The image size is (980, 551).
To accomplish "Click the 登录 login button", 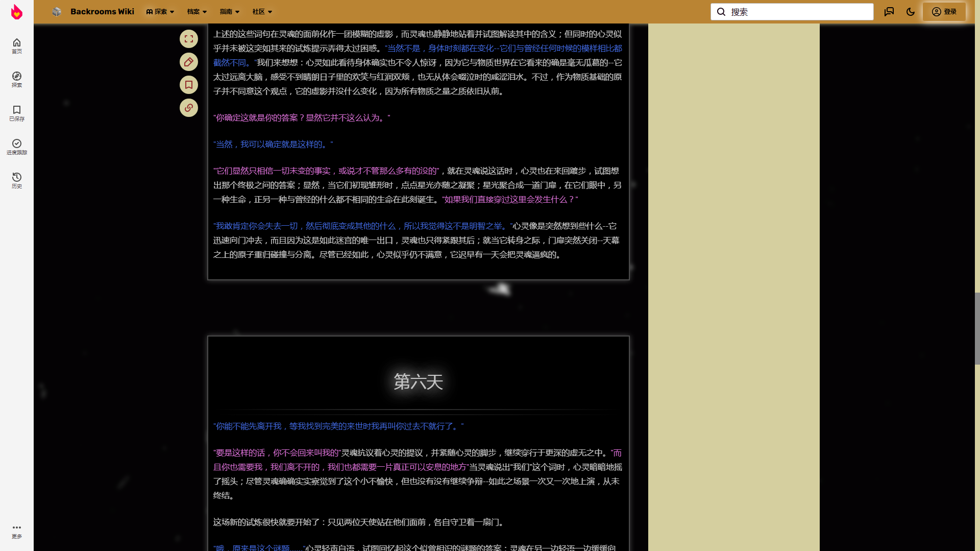I will pos(944,12).
